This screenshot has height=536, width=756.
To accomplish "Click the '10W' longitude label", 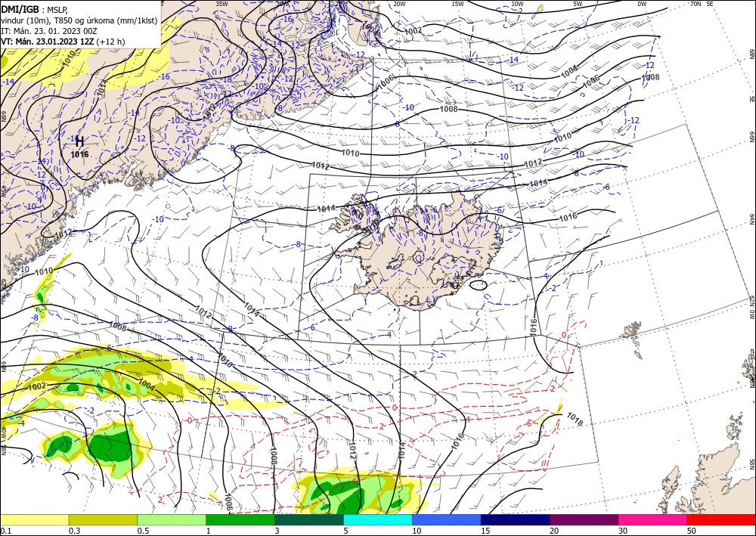I will (x=517, y=4).
